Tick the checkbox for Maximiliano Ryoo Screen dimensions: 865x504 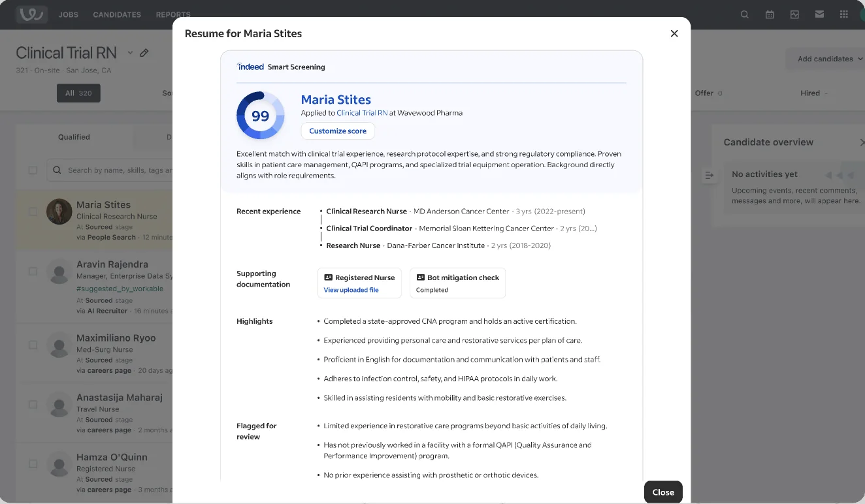(33, 345)
